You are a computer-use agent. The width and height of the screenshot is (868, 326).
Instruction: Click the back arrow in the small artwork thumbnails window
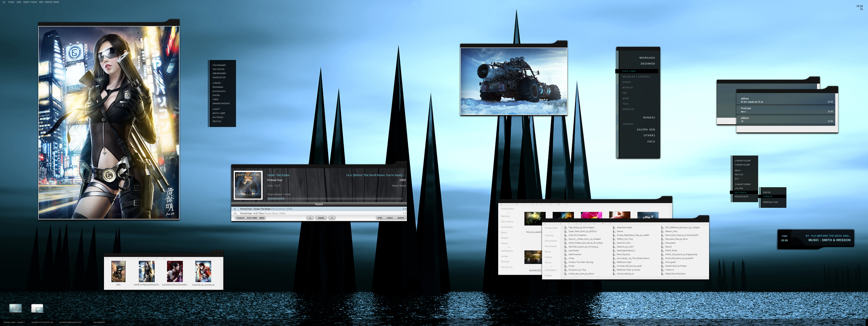pyautogui.click(x=107, y=259)
